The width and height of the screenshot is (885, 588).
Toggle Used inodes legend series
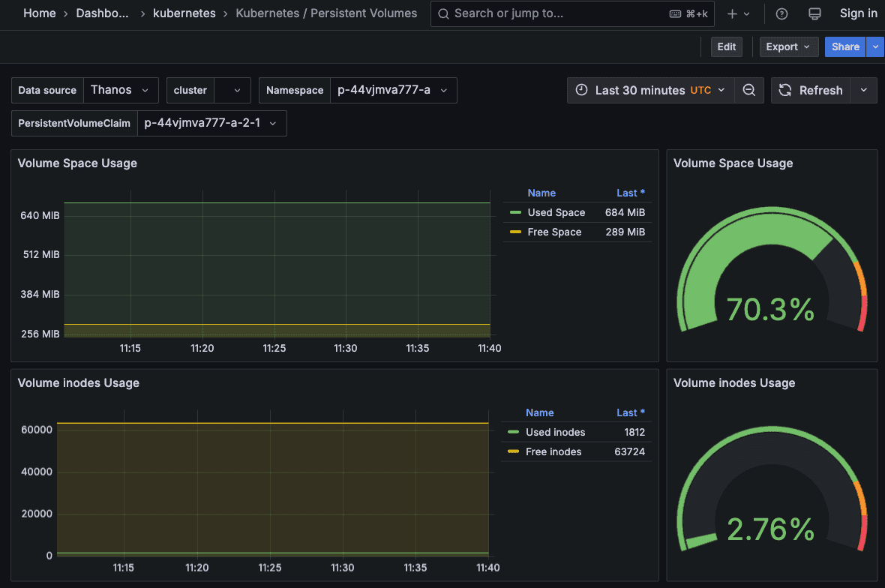pos(556,432)
